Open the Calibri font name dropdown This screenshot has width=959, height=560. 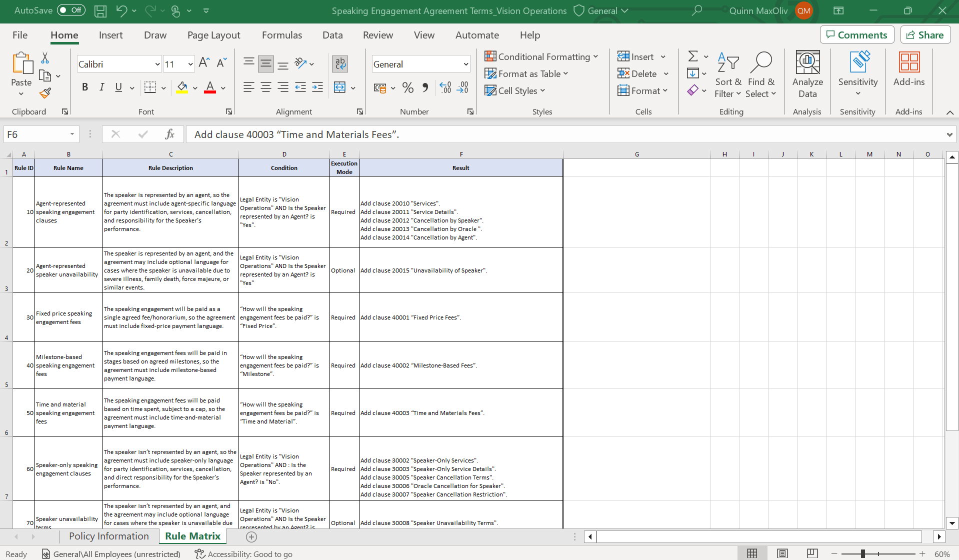pos(157,64)
